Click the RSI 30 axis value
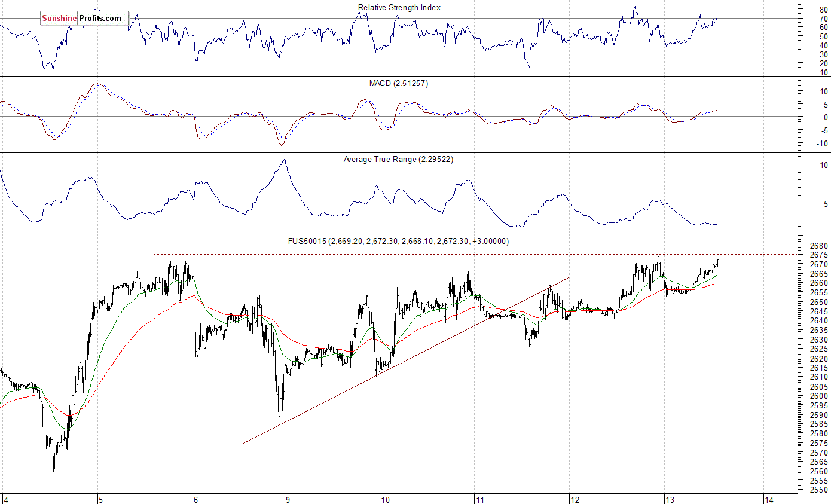 pos(824,54)
